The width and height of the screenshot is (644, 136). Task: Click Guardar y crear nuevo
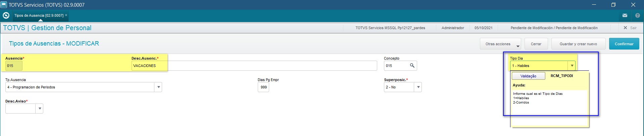[578, 44]
